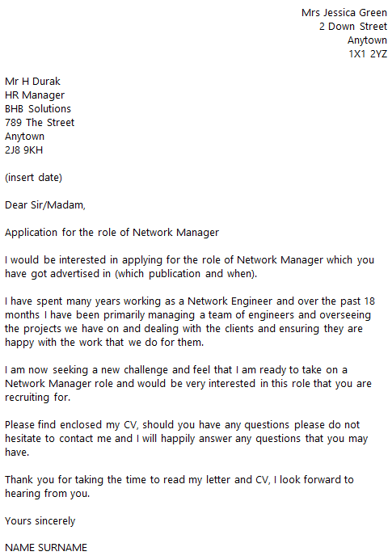Click the word recruiting in paragraph three
Viewport: 392px width, 560px height.
pyautogui.click(x=27, y=398)
